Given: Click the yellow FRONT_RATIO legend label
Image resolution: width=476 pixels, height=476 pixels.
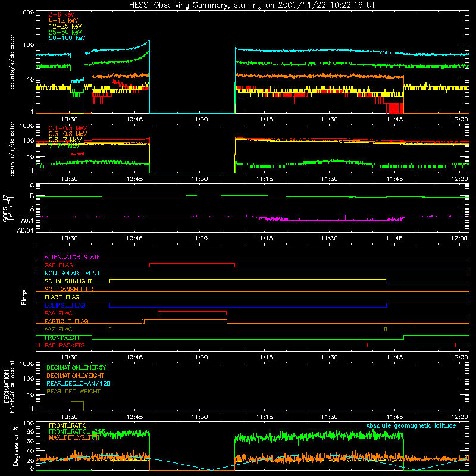Looking at the screenshot, I should pyautogui.click(x=68, y=425).
